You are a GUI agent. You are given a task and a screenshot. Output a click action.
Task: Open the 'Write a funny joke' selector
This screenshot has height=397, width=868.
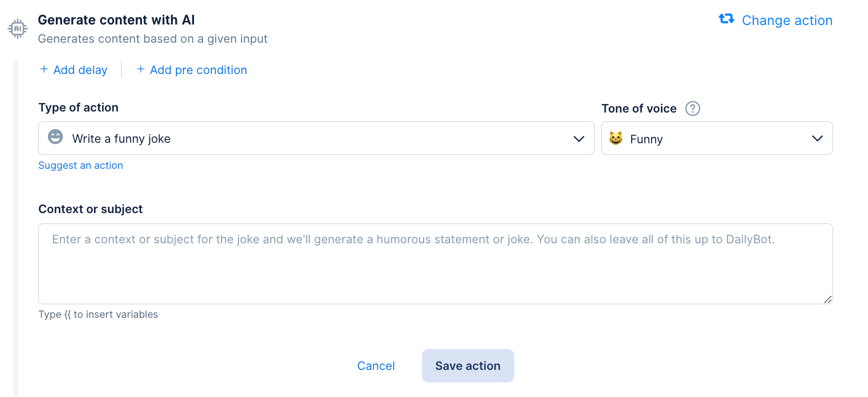pos(313,139)
